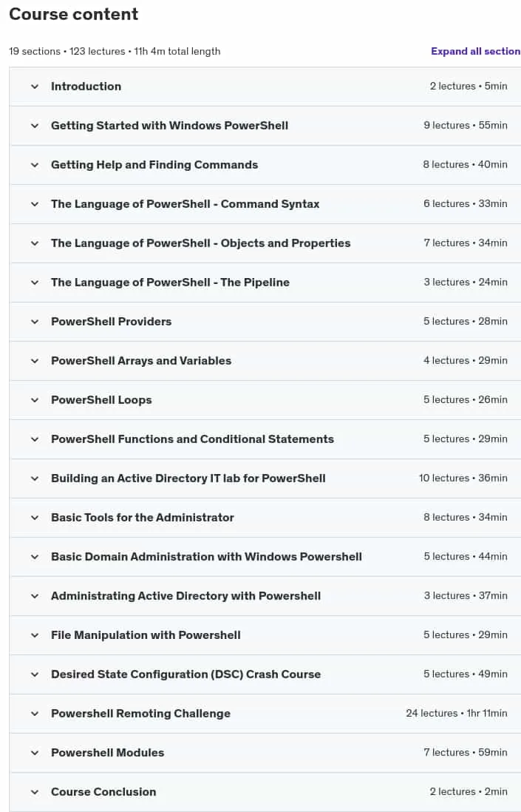
Task: Expand Getting Help and Finding Commands chevron
Action: pyautogui.click(x=35, y=165)
